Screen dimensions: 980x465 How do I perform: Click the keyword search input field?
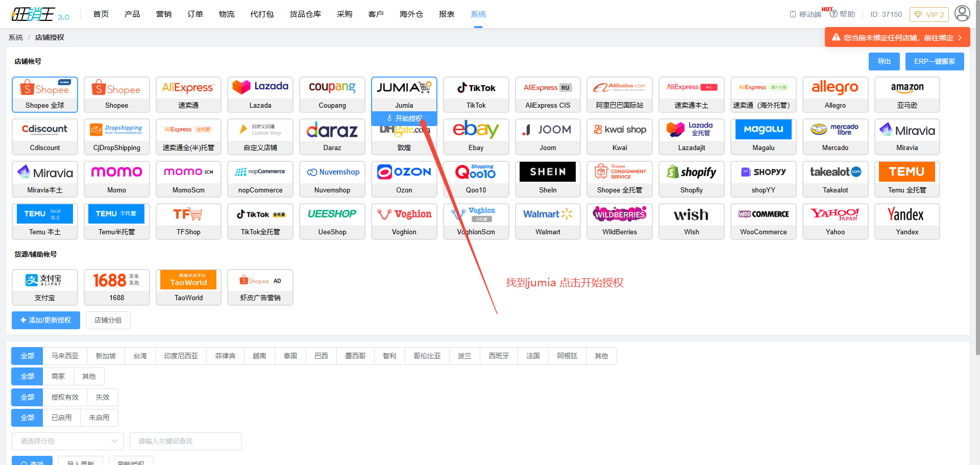tap(185, 441)
